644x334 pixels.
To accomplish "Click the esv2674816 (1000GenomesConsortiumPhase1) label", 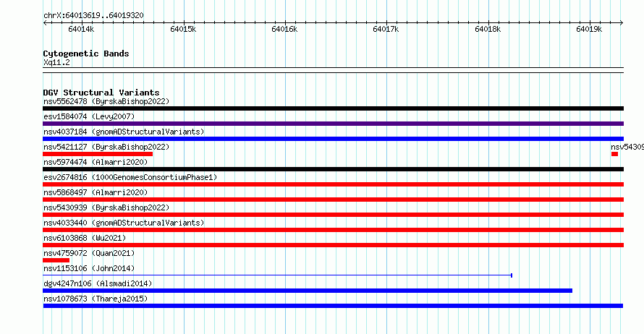I will click(x=130, y=177).
